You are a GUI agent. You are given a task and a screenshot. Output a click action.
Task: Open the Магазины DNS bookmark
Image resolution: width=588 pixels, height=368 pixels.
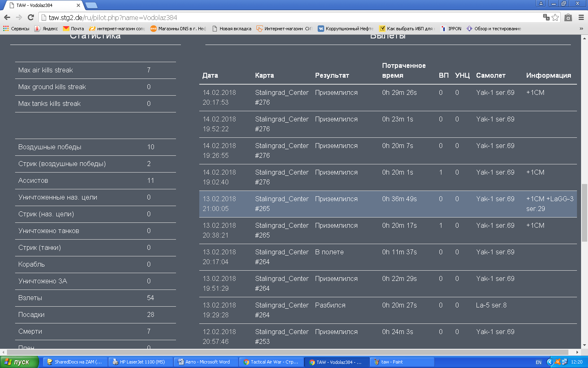(178, 29)
